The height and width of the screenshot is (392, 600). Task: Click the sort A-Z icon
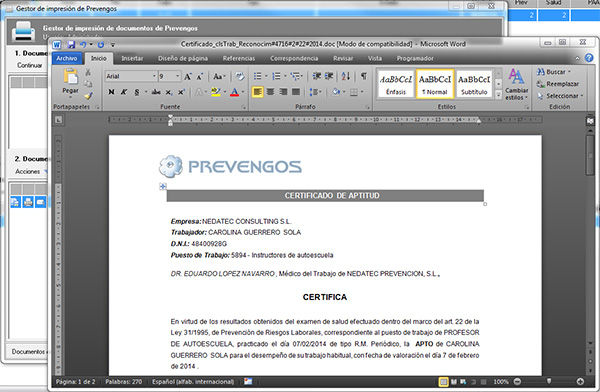(346, 76)
